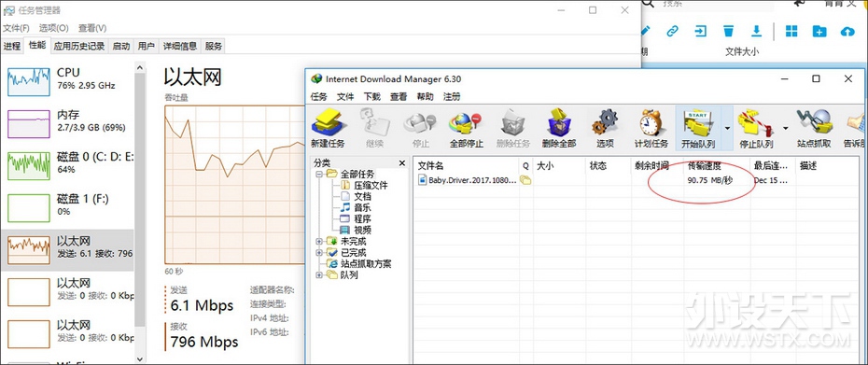
Task: Click the move-to arrow box icon
Action: [x=701, y=31]
